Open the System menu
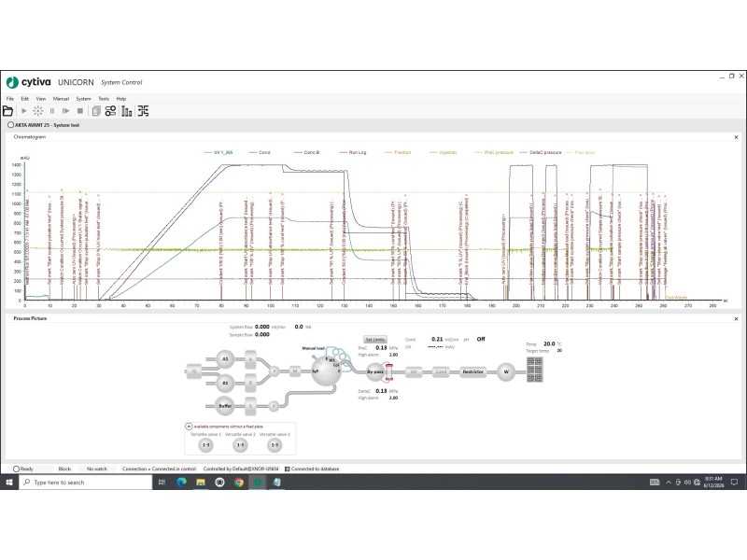747x560 pixels. coord(83,99)
